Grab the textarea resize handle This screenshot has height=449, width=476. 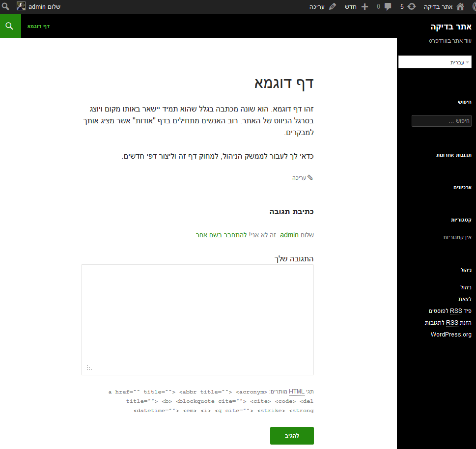point(89,367)
